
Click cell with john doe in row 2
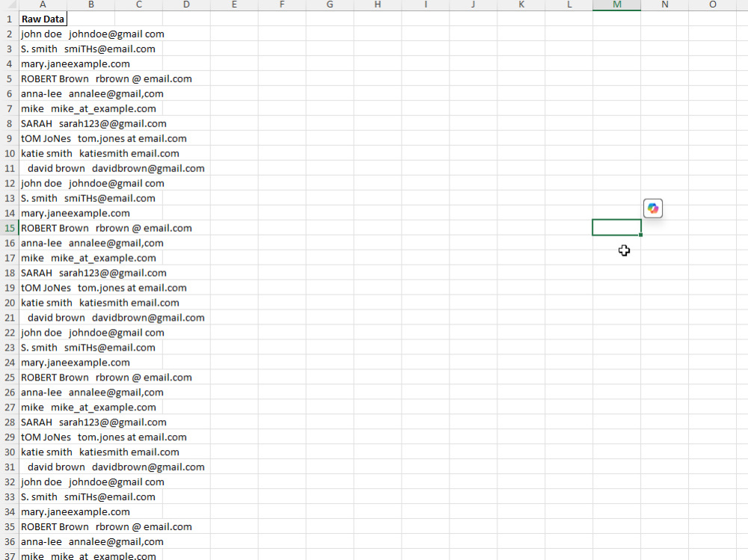pos(93,34)
